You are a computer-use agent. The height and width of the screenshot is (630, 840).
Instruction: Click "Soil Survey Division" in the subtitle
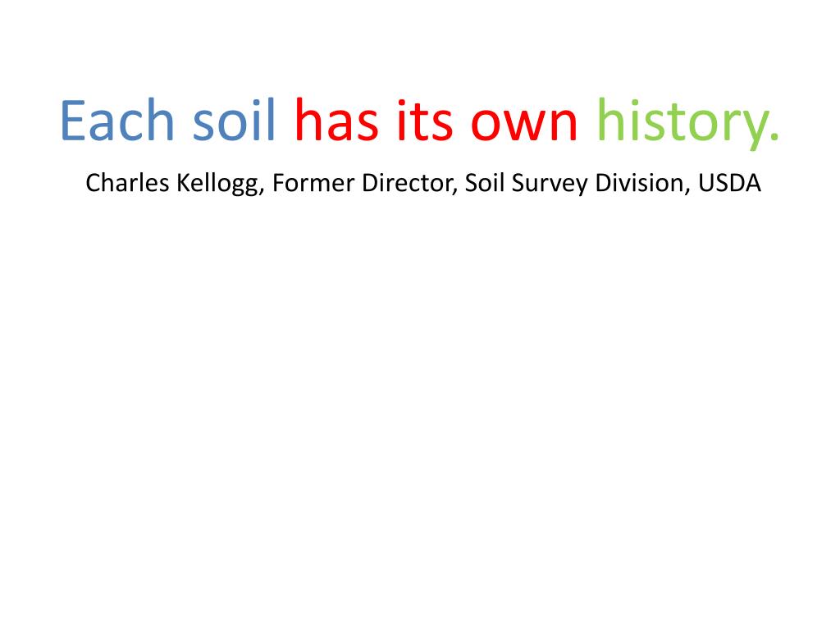pyautogui.click(x=574, y=184)
